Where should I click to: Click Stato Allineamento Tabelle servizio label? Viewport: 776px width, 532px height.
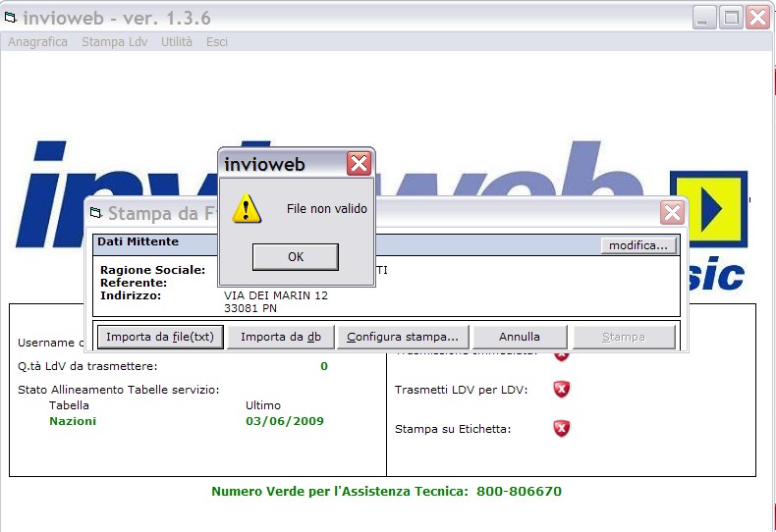[x=118, y=390]
